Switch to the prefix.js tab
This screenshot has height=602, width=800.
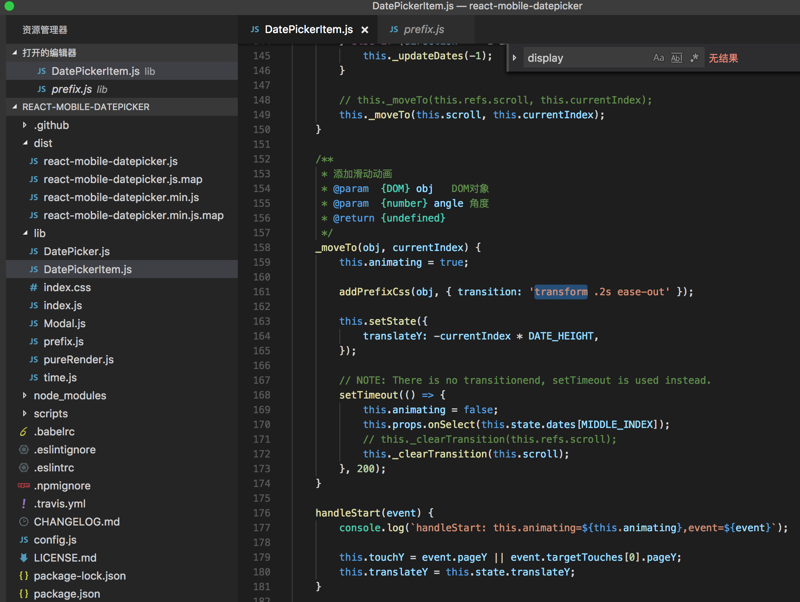[423, 30]
